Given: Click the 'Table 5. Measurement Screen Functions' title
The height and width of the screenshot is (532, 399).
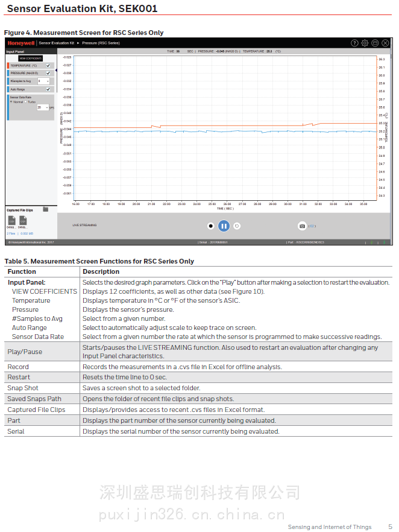Looking at the screenshot, I should pyautogui.click(x=99, y=261).
